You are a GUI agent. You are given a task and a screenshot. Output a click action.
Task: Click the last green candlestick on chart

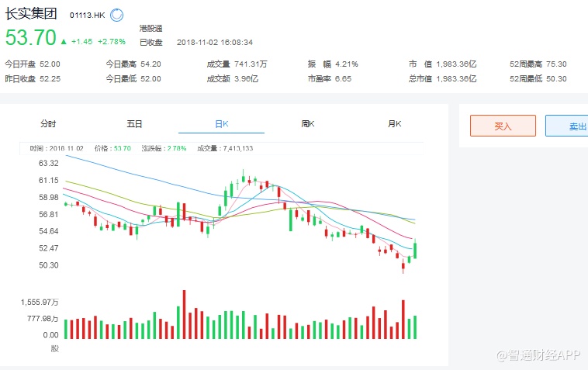[416, 250]
